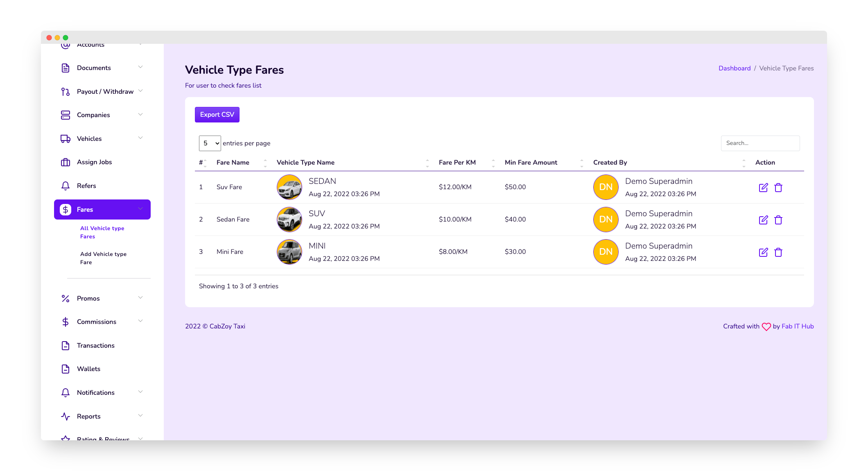Click the Transactions file icon
This screenshot has width=868, height=471.
[x=66, y=346]
